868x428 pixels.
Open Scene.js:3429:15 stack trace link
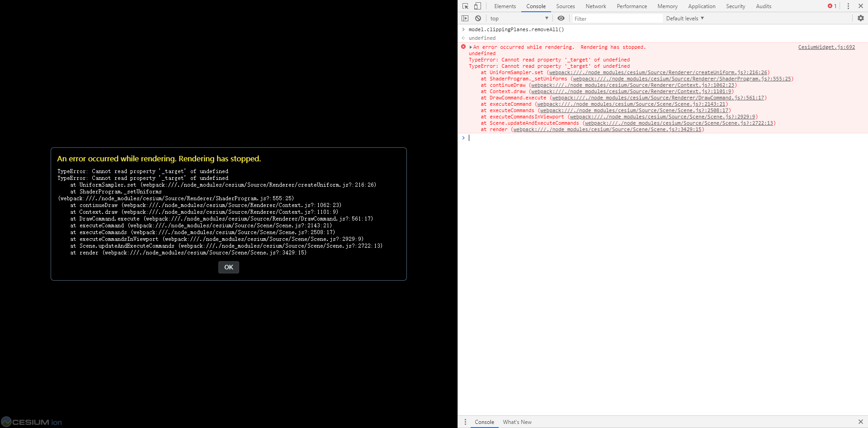click(608, 129)
